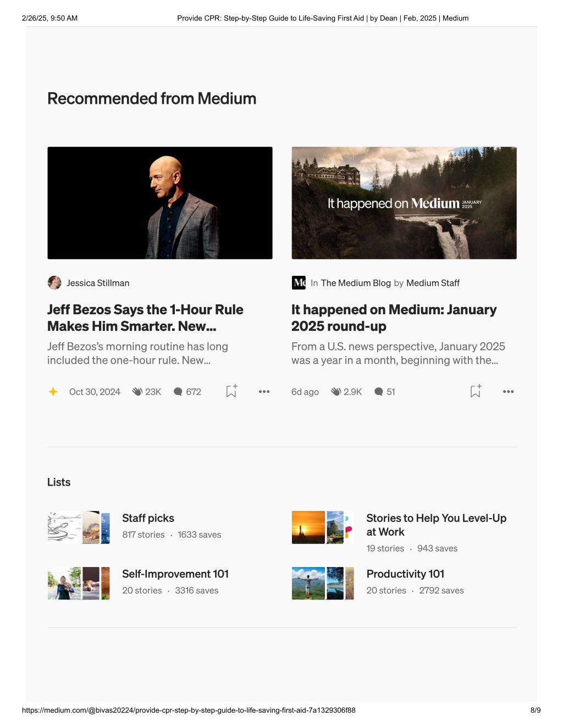Click The Medium Blog publication logo
The height and width of the screenshot is (728, 563).
[x=299, y=283]
